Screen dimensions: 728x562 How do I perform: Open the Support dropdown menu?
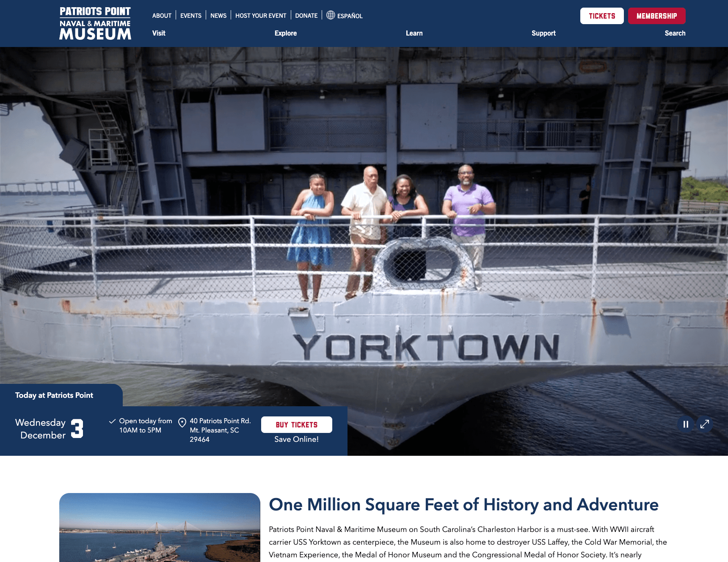click(x=543, y=33)
